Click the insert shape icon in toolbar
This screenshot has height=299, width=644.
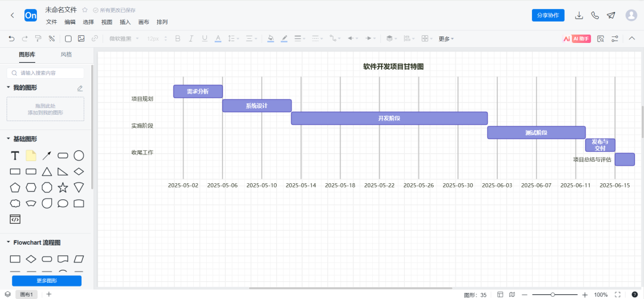point(68,39)
